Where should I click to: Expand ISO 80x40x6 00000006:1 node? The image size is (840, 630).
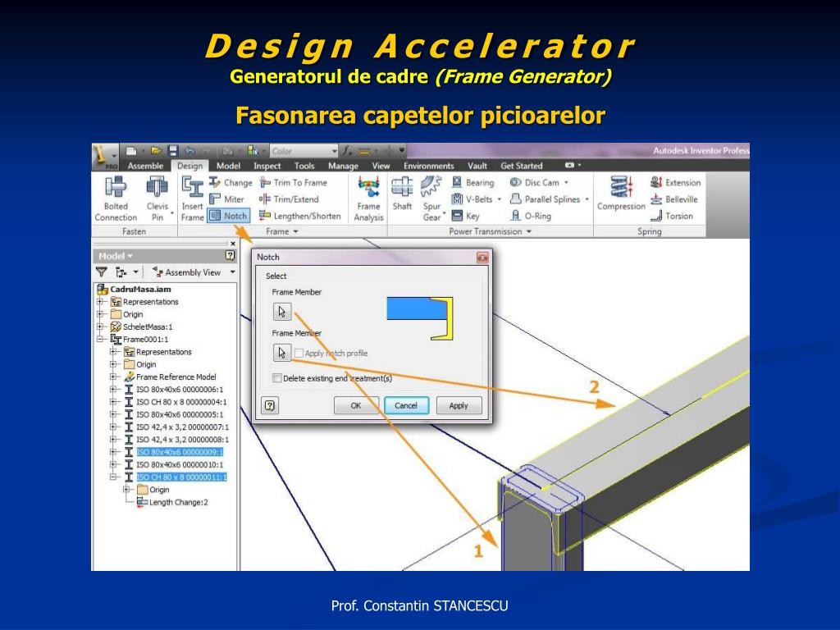click(x=113, y=390)
